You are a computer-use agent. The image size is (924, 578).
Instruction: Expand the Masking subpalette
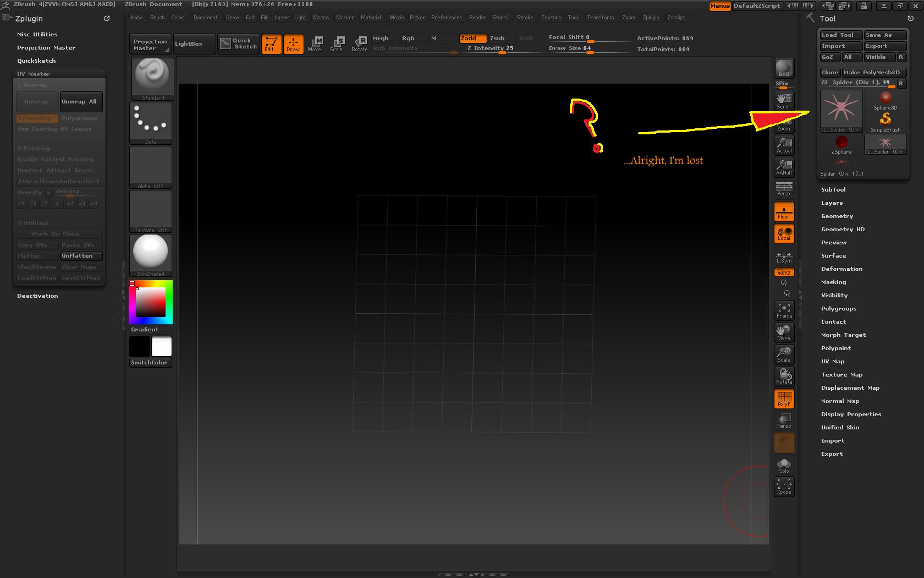click(833, 282)
